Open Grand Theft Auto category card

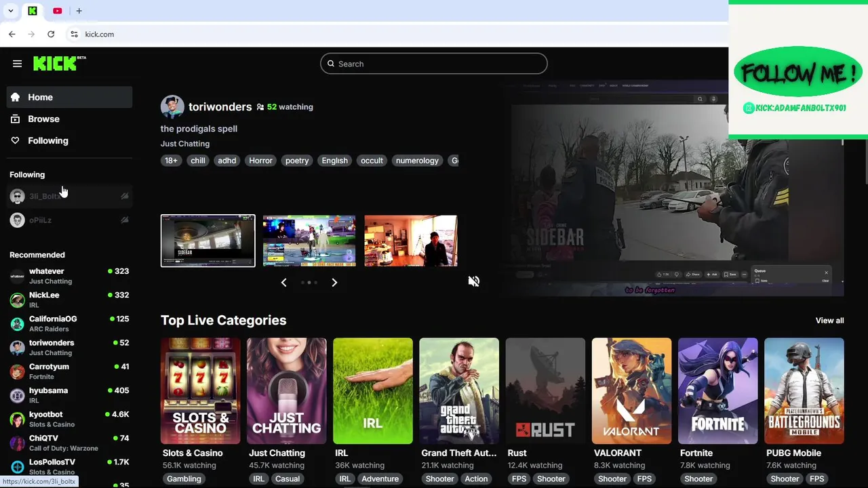[459, 391]
